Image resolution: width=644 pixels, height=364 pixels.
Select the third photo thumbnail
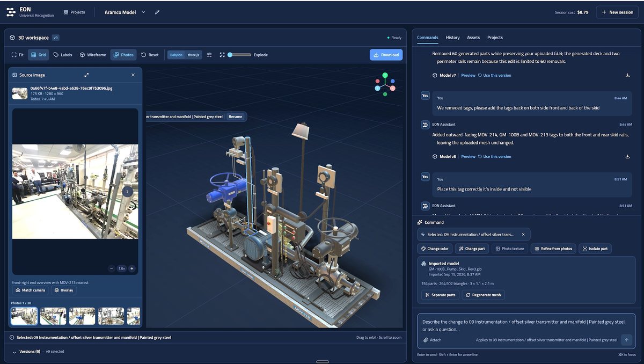point(82,316)
